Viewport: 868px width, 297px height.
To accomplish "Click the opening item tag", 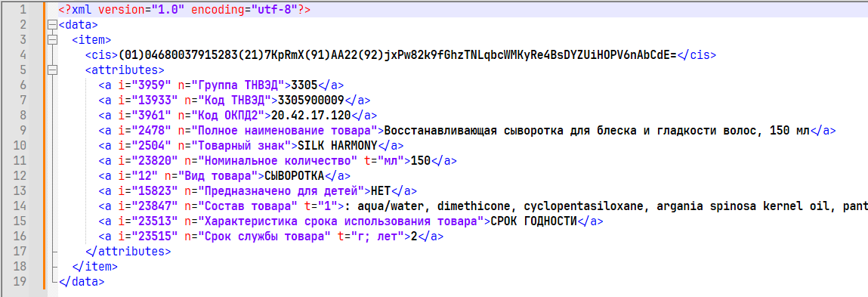I will coord(92,40).
